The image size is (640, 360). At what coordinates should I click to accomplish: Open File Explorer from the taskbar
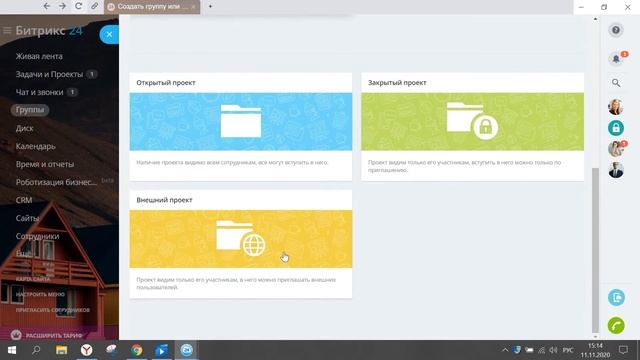(61, 350)
